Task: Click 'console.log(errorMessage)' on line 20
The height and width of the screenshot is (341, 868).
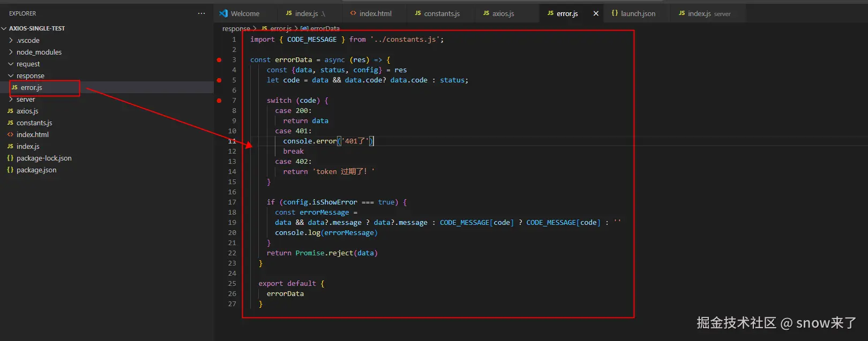Action: 326,233
